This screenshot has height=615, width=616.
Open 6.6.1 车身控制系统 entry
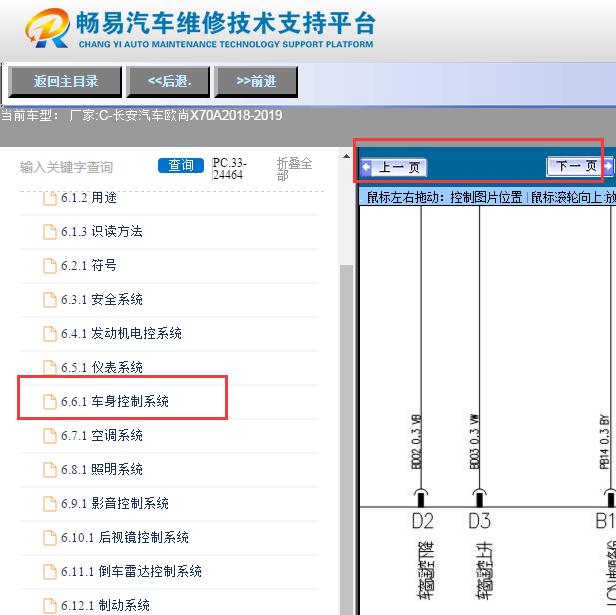pyautogui.click(x=115, y=401)
